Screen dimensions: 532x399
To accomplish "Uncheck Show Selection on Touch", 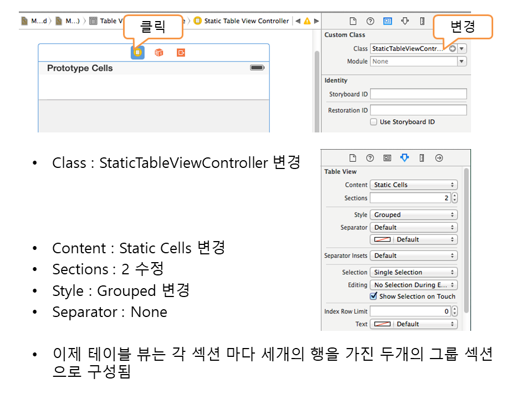I will pyautogui.click(x=374, y=296).
